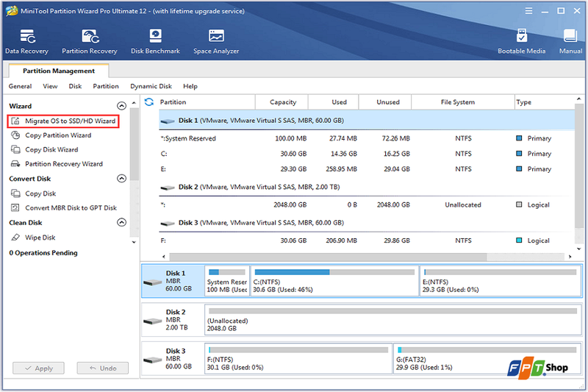This screenshot has width=588, height=392.
Task: Select the System Reserved partition row
Action: tap(367, 138)
